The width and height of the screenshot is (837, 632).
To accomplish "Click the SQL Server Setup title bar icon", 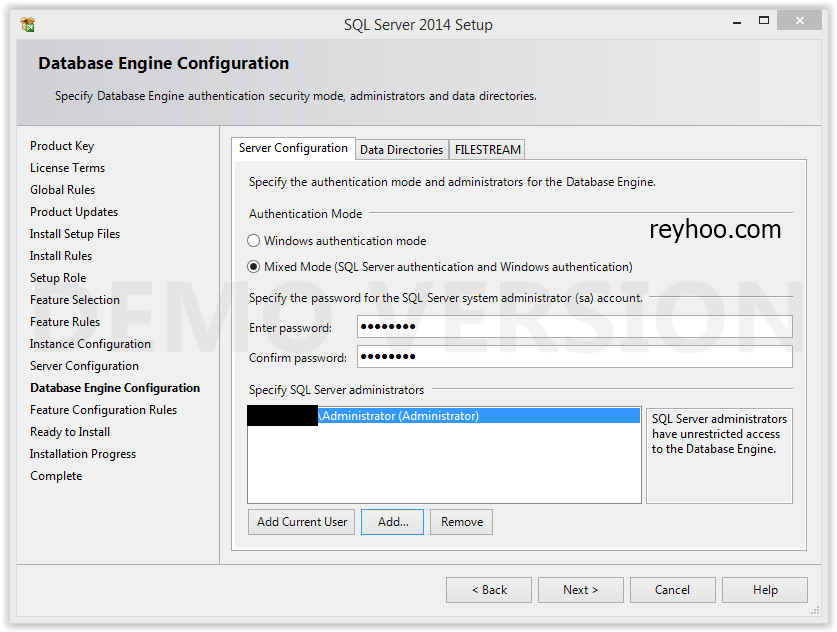I will coord(27,24).
